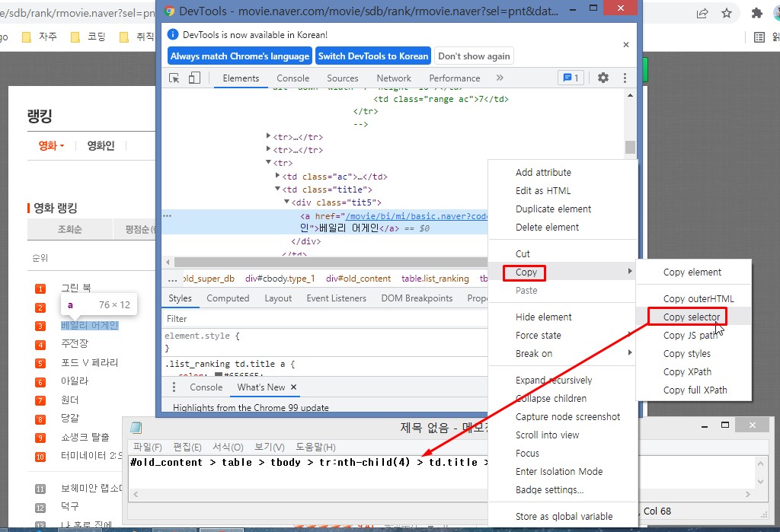
Task: Select Console tab in the drawer
Action: click(x=206, y=387)
